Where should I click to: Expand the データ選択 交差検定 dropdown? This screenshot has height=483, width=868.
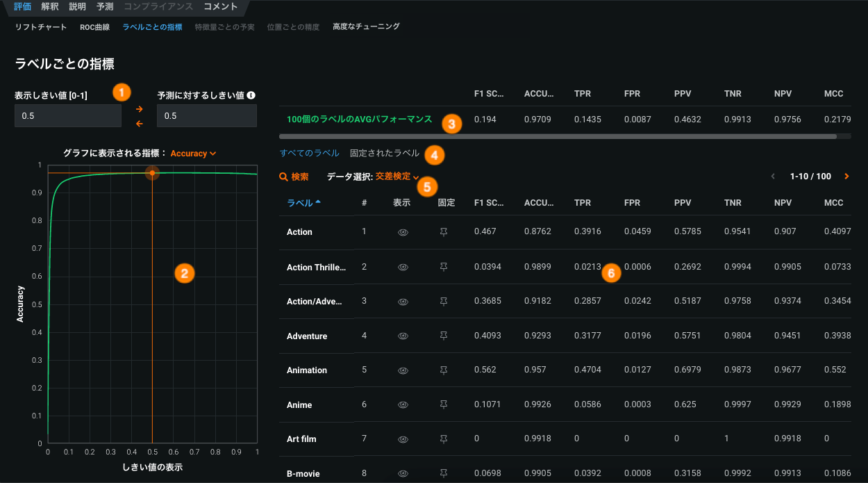397,177
